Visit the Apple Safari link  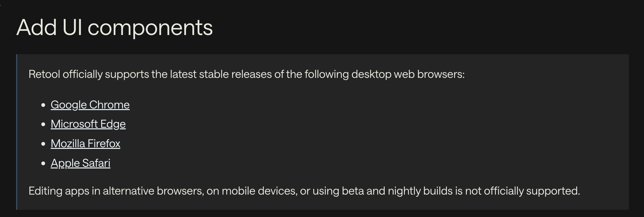tap(80, 163)
